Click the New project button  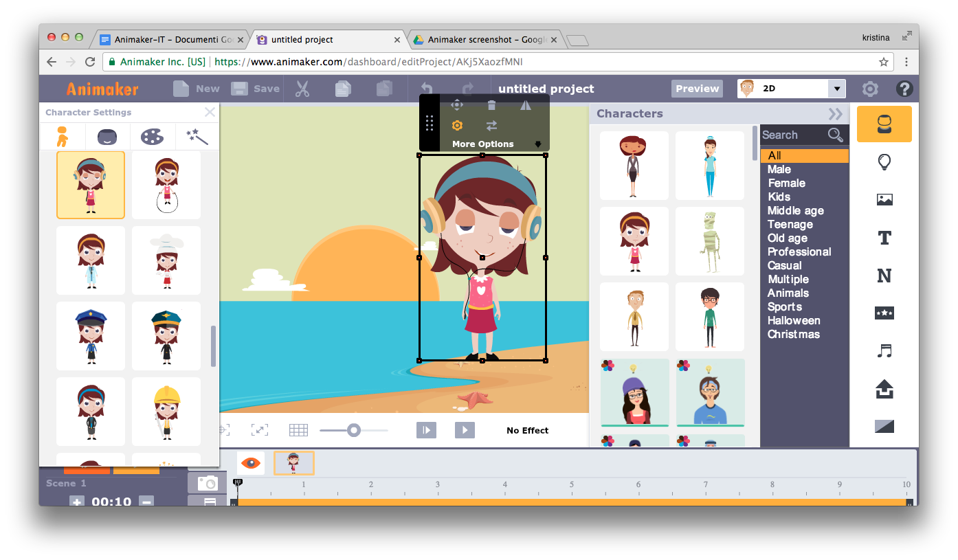pos(196,89)
